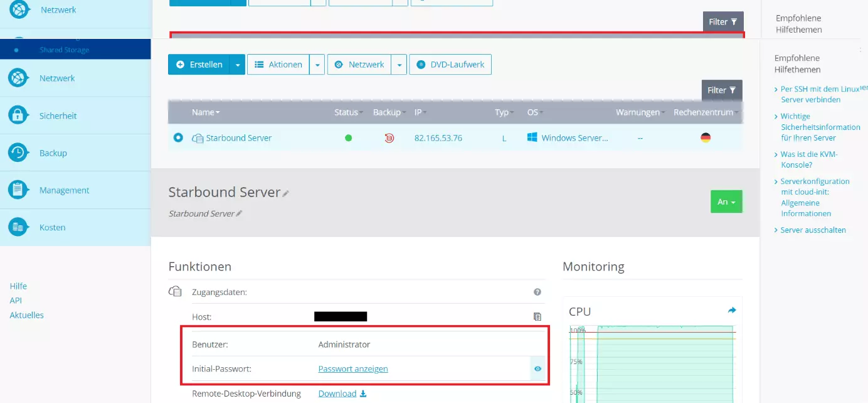Reveal the initial password with the eye icon
The height and width of the screenshot is (403, 868).
[537, 369]
